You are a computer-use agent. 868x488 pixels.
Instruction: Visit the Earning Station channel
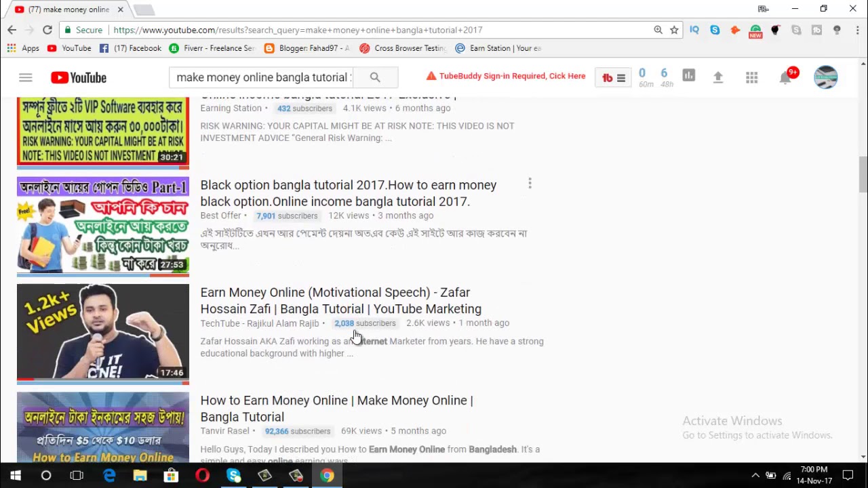231,108
